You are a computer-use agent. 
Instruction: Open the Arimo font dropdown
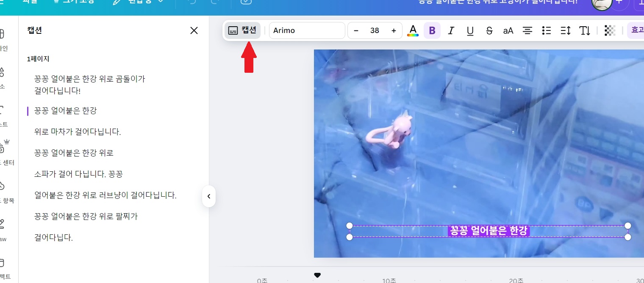pos(307,30)
